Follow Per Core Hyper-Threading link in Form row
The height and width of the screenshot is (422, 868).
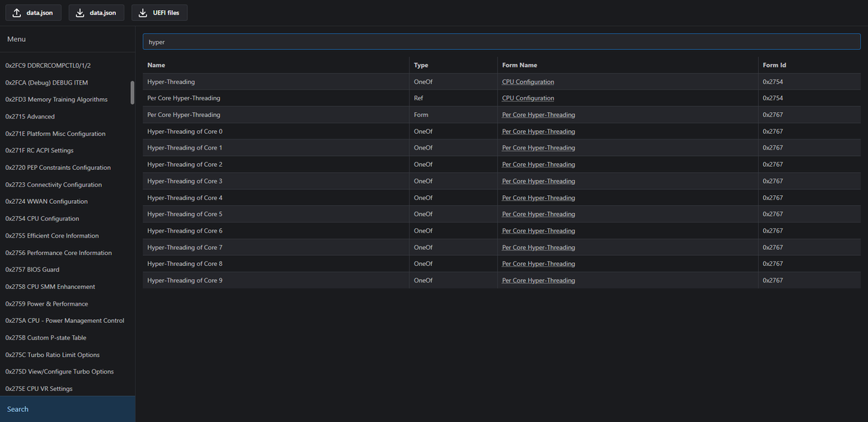click(539, 115)
